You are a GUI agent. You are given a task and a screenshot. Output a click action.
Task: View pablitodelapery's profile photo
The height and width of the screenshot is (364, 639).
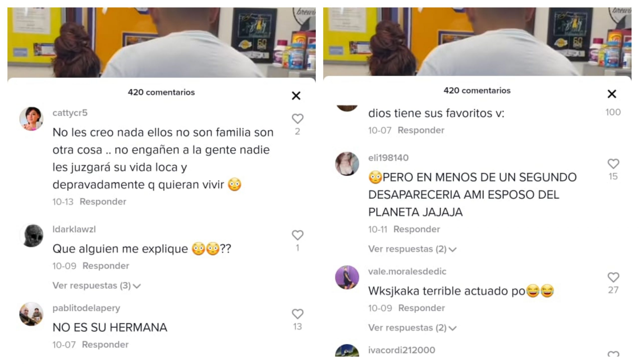(31, 314)
